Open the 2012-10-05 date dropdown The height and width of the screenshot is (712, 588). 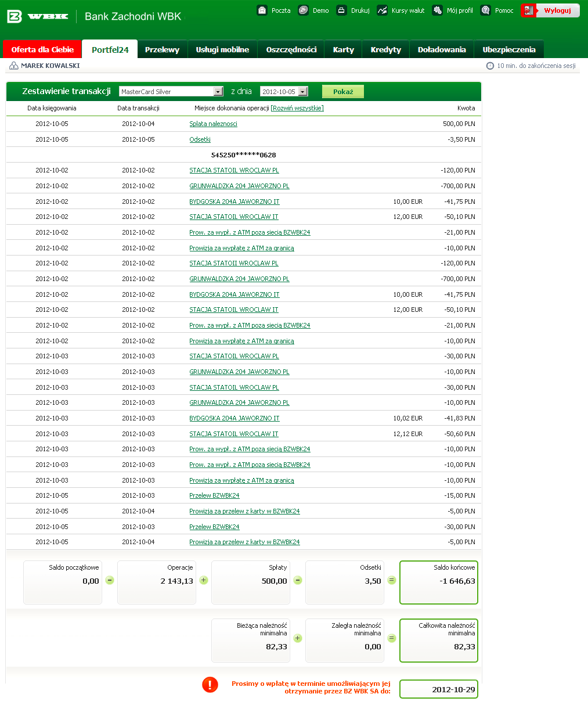284,92
